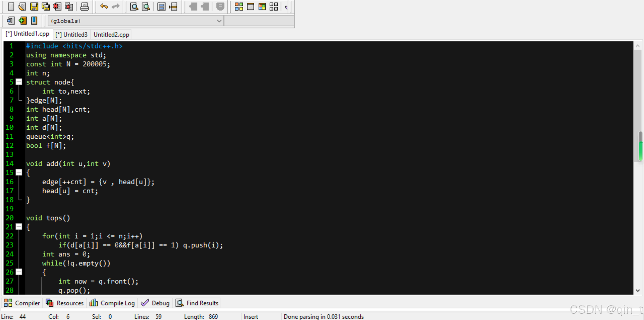Open an existing file
This screenshot has height=320, width=644.
(x=22, y=6)
